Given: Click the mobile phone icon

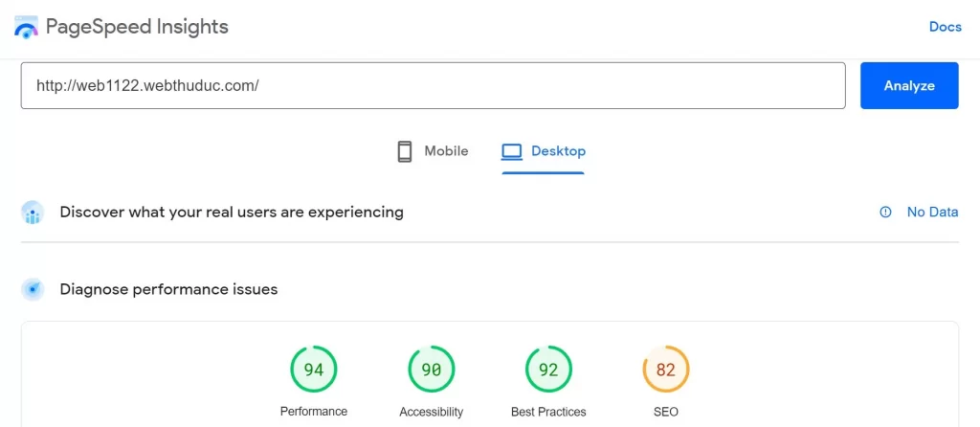Looking at the screenshot, I should coord(405,151).
